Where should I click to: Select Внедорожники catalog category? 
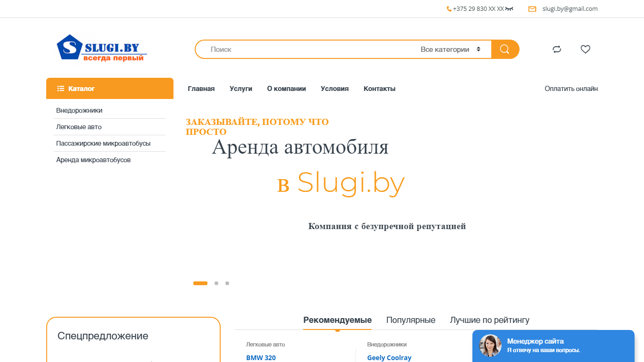(79, 110)
